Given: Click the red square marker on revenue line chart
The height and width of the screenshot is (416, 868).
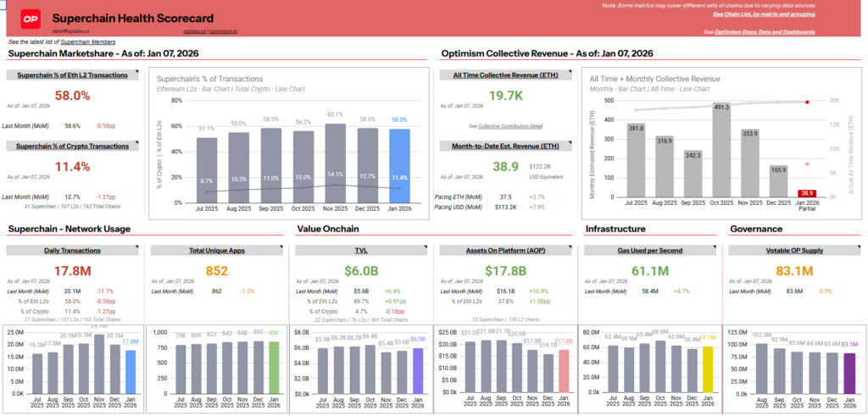Looking at the screenshot, I should coord(808,102).
